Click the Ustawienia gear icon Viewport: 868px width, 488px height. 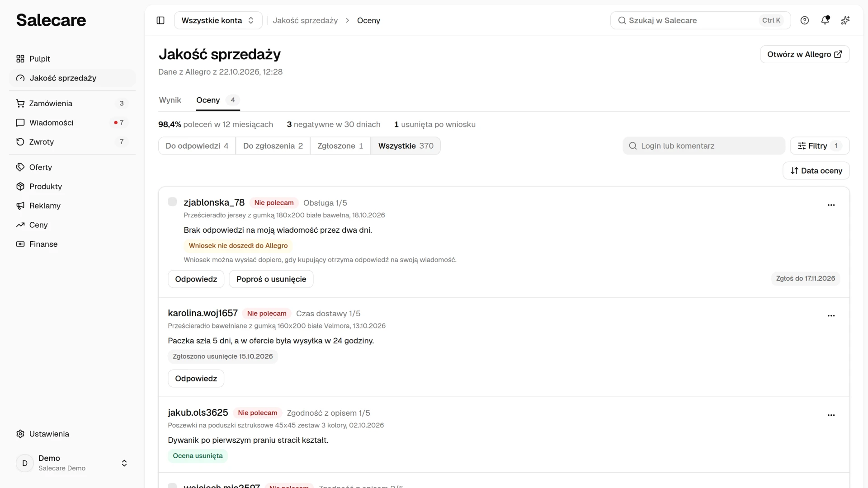pos(20,434)
